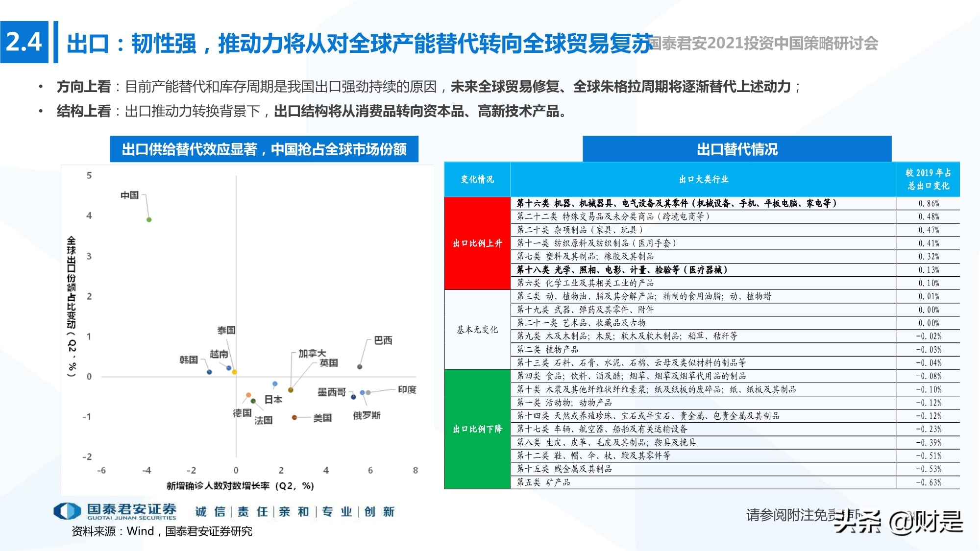This screenshot has width=980, height=551.
Task: Click the 0.86% value cell
Action: pos(929,203)
